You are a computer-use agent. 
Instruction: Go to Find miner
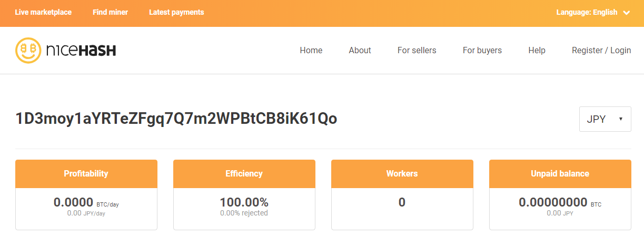(110, 12)
